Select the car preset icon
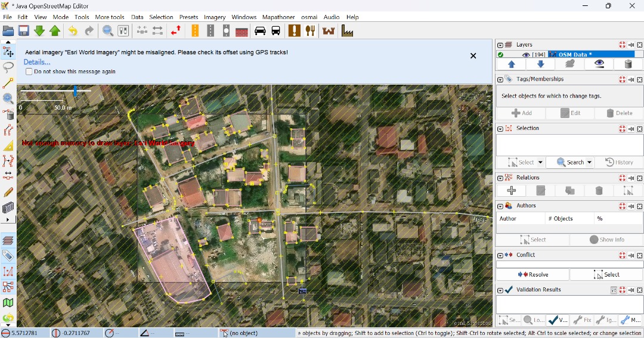The image size is (644, 338). (x=260, y=31)
